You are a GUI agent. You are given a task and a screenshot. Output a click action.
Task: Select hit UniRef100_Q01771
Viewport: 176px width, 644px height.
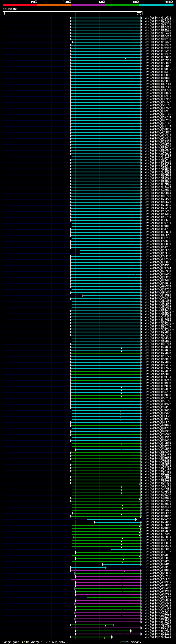click(158, 90)
